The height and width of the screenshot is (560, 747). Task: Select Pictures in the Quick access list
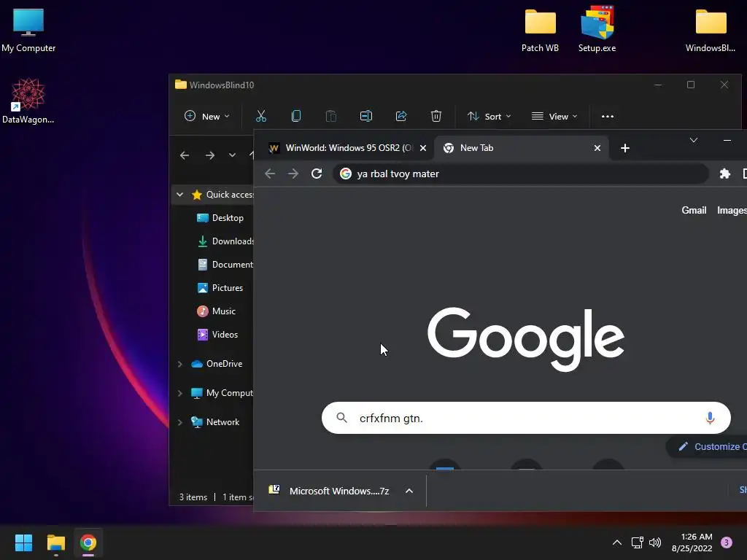coord(220,287)
